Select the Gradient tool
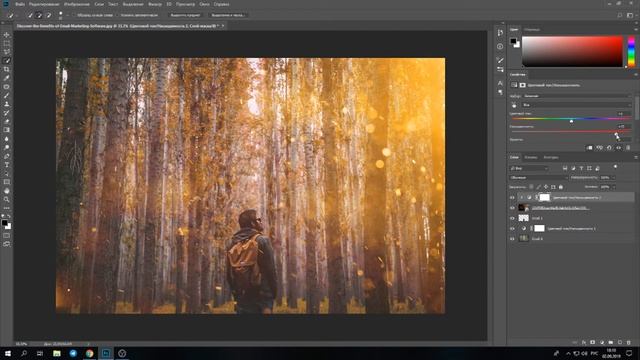 tap(7, 130)
